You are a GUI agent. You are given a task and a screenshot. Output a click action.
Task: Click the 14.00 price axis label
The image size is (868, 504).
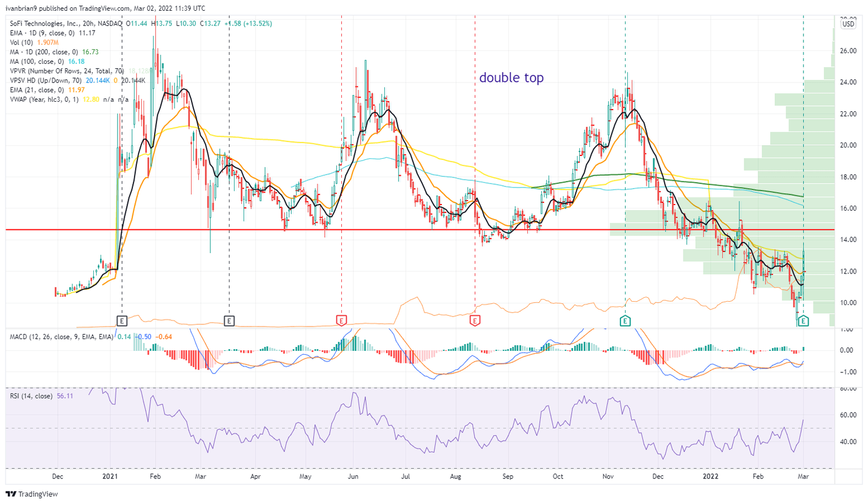[848, 240]
